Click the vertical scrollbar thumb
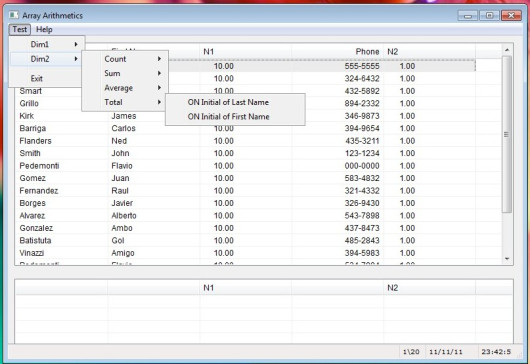The image size is (530, 364). 507,135
